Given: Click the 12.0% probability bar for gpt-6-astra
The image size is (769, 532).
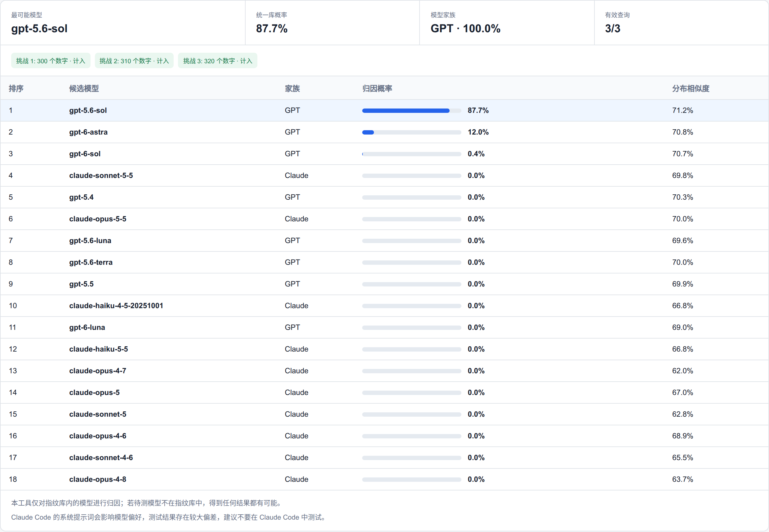Looking at the screenshot, I should coord(411,132).
